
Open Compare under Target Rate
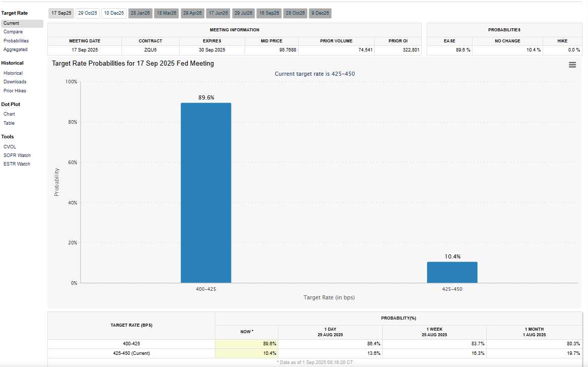13,32
